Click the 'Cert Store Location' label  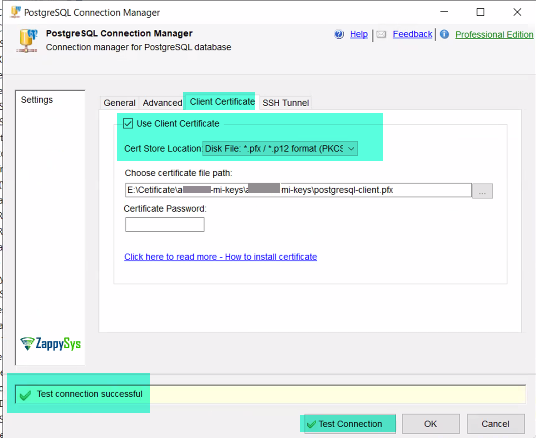(163, 149)
